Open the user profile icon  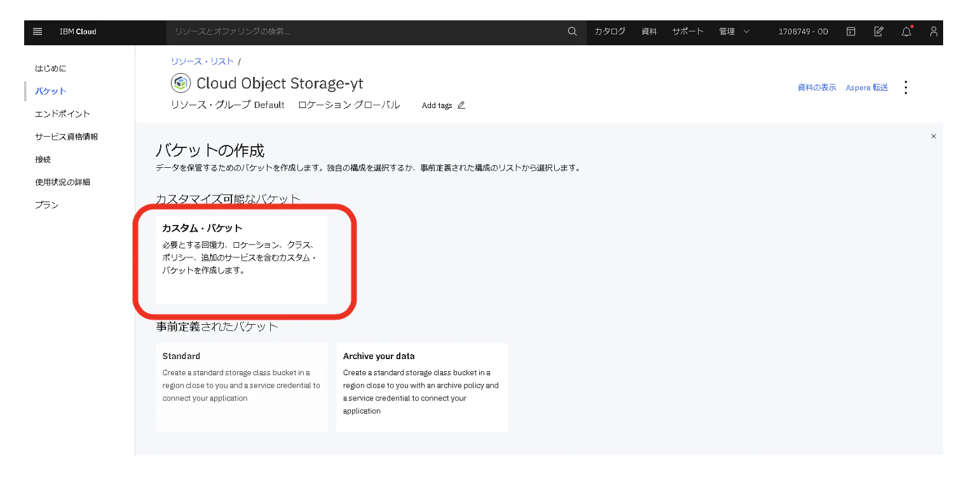click(x=934, y=32)
